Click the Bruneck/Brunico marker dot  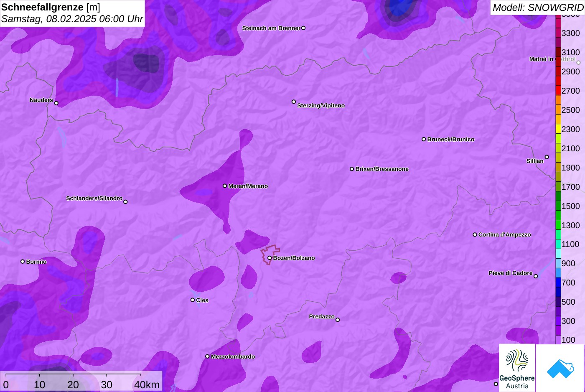click(424, 139)
